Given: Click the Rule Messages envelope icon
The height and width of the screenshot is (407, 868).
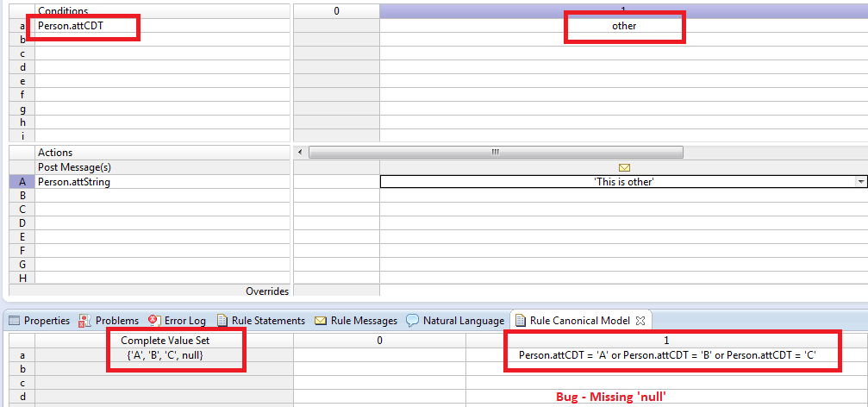Looking at the screenshot, I should (x=320, y=321).
